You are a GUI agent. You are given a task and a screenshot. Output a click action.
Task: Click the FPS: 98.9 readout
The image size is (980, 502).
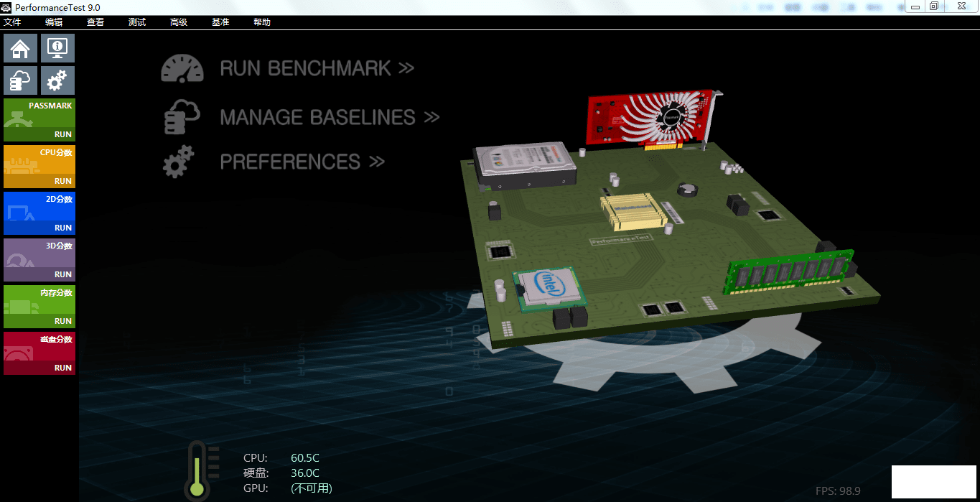(838, 491)
